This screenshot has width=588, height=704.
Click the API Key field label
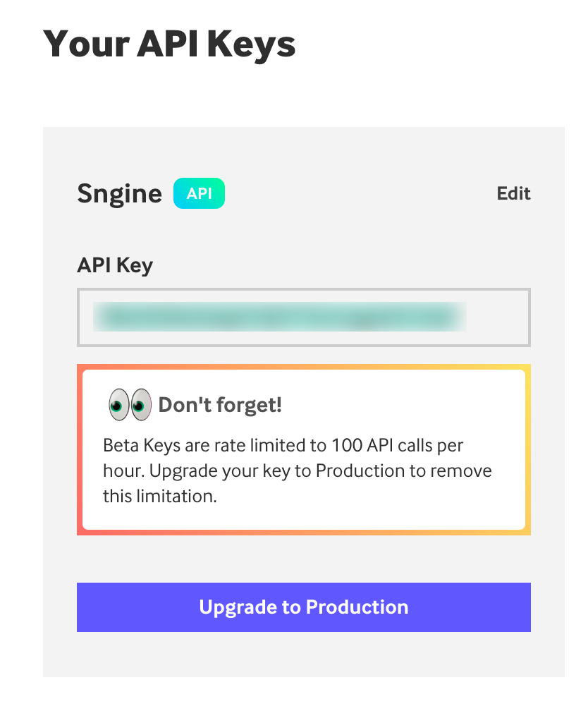tap(115, 265)
